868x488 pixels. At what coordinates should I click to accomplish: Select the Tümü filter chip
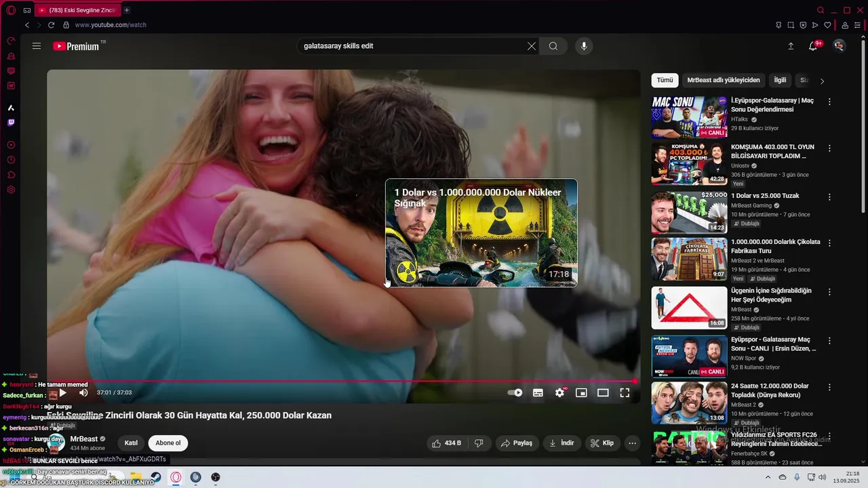[665, 80]
